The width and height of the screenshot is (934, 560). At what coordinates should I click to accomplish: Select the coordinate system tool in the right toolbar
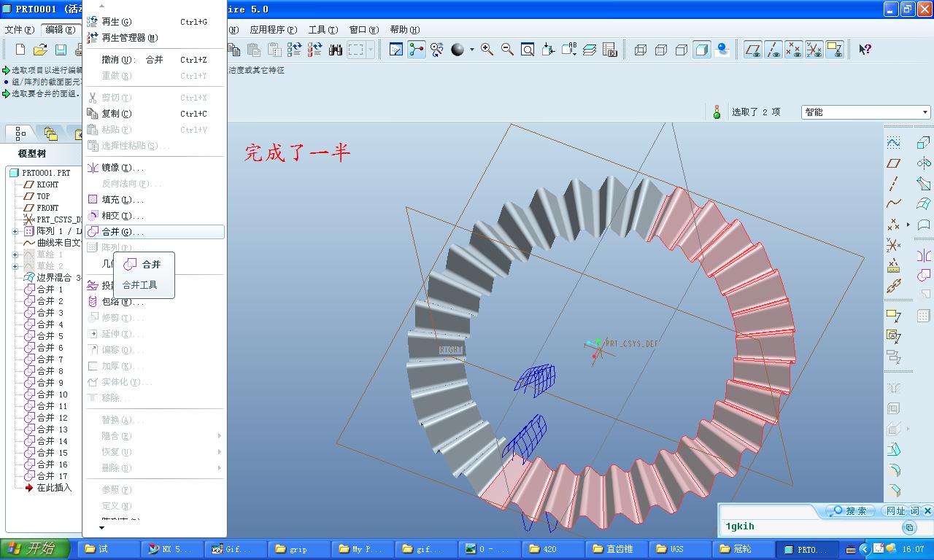893,245
